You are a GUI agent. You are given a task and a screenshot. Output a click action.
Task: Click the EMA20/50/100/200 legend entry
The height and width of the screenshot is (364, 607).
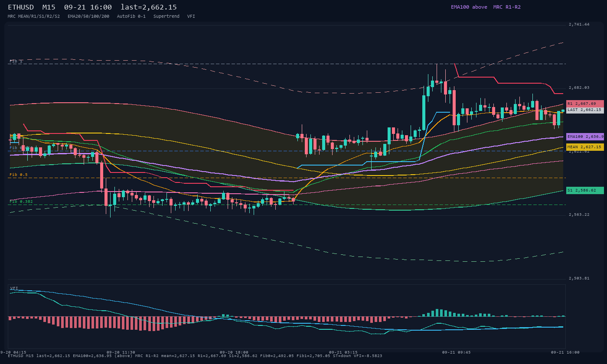click(x=88, y=16)
